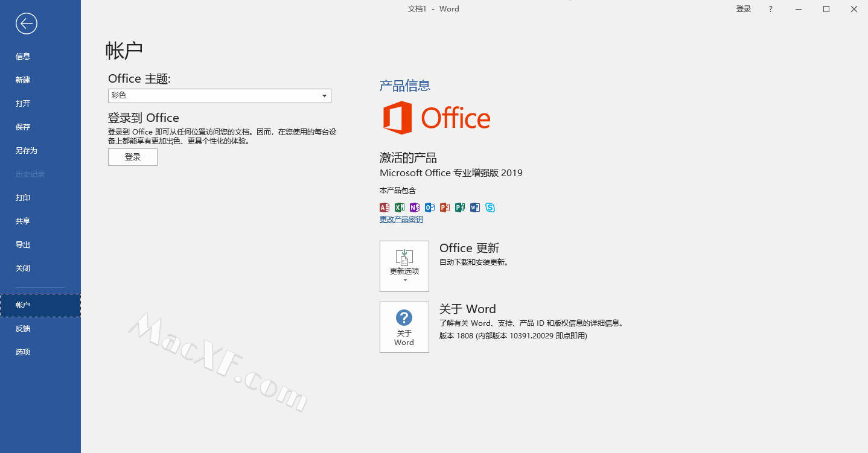Maximize the Word window
The width and height of the screenshot is (868, 453).
point(826,9)
